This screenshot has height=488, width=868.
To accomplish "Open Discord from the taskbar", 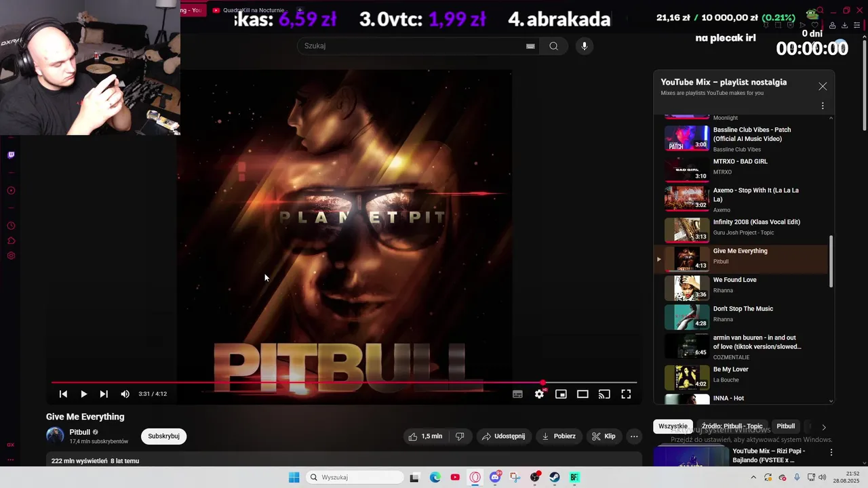I will [495, 477].
